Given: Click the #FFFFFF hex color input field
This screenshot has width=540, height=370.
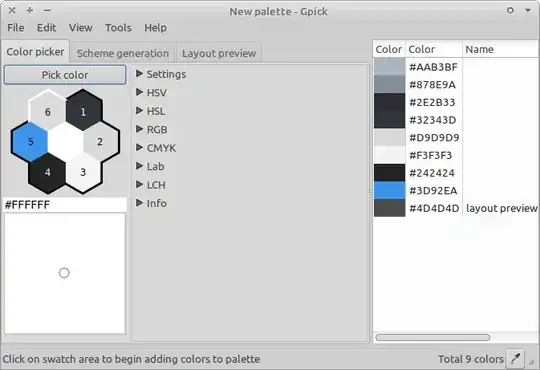Looking at the screenshot, I should [x=65, y=205].
